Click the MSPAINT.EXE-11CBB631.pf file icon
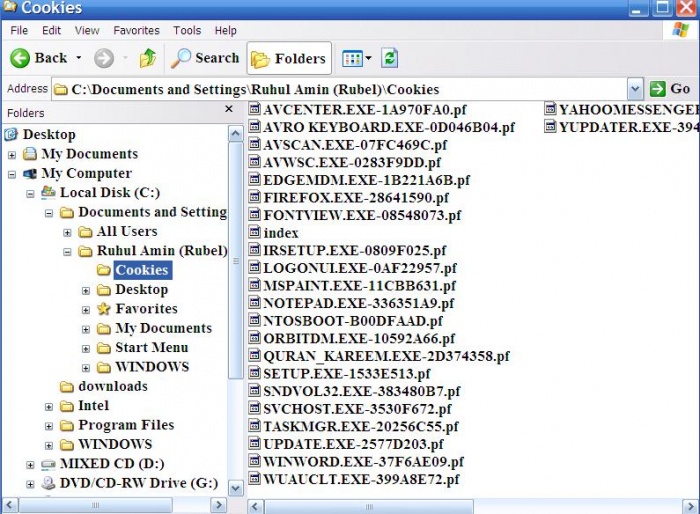 click(254, 284)
